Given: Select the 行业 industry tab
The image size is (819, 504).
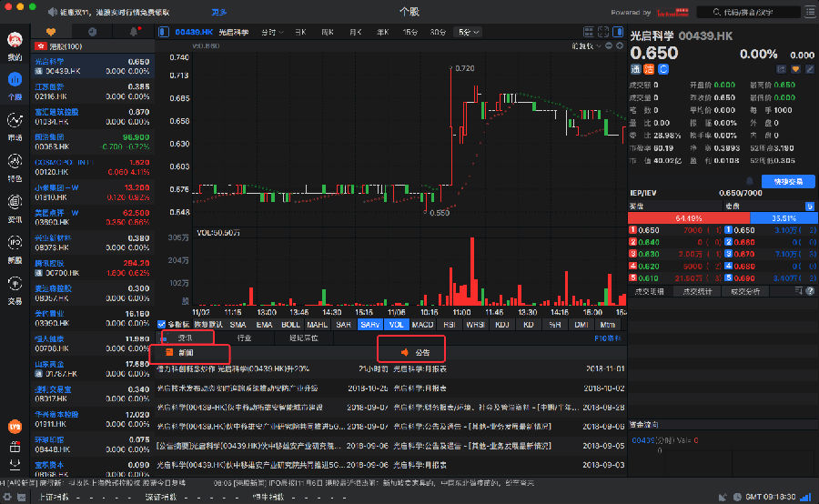Looking at the screenshot, I should click(x=245, y=338).
